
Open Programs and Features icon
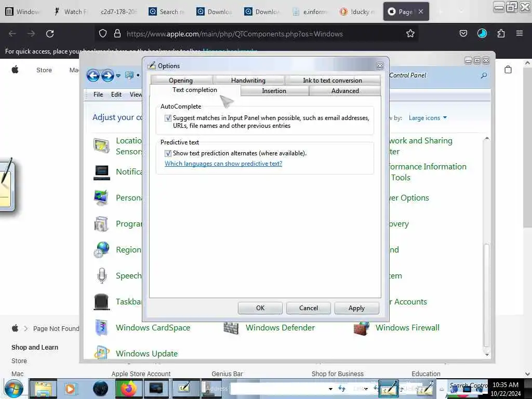(x=101, y=224)
